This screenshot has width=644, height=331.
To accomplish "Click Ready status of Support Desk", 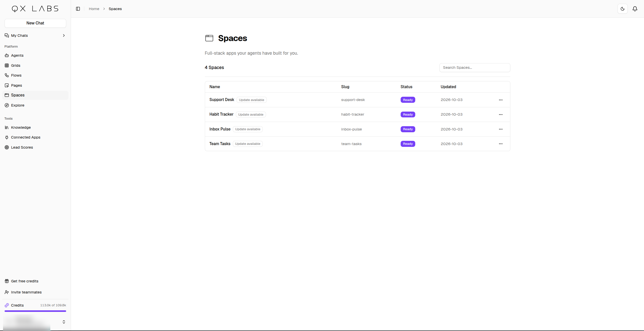I will point(408,100).
